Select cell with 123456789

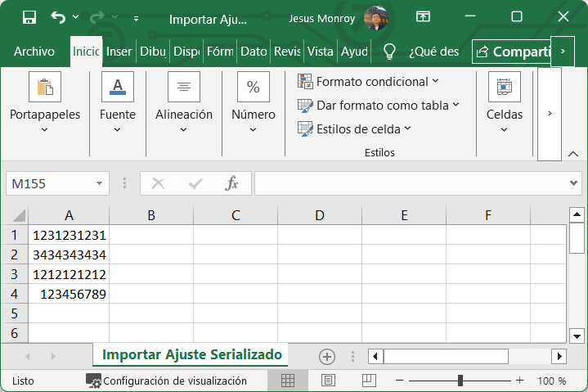coord(69,294)
